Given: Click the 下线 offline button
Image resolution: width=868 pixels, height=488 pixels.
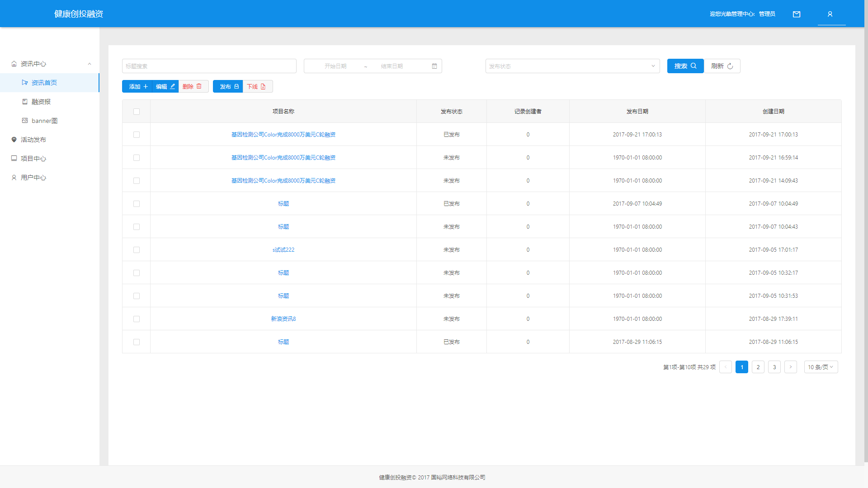Looking at the screenshot, I should click(258, 86).
